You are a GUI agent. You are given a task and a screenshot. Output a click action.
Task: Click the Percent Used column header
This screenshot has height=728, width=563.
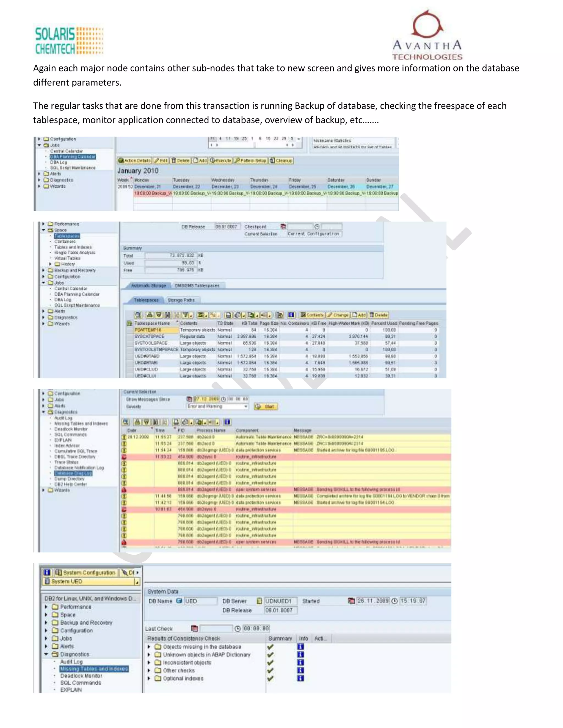384,323
